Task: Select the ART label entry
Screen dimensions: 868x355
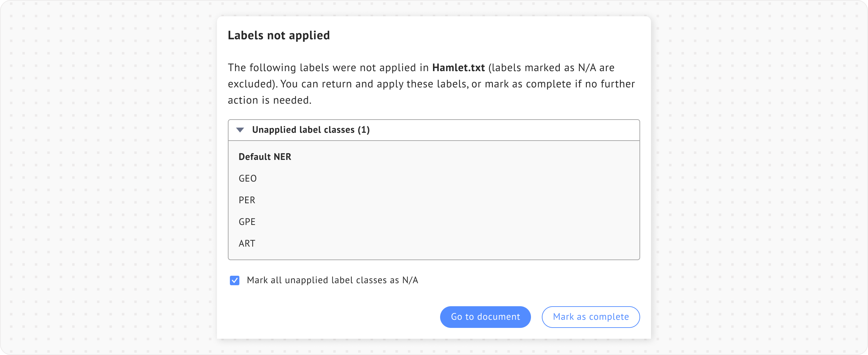Action: click(x=247, y=244)
